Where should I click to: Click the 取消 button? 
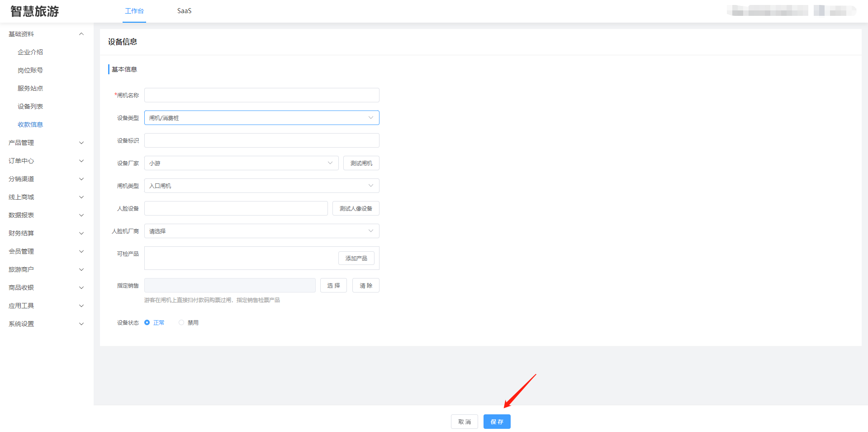464,422
